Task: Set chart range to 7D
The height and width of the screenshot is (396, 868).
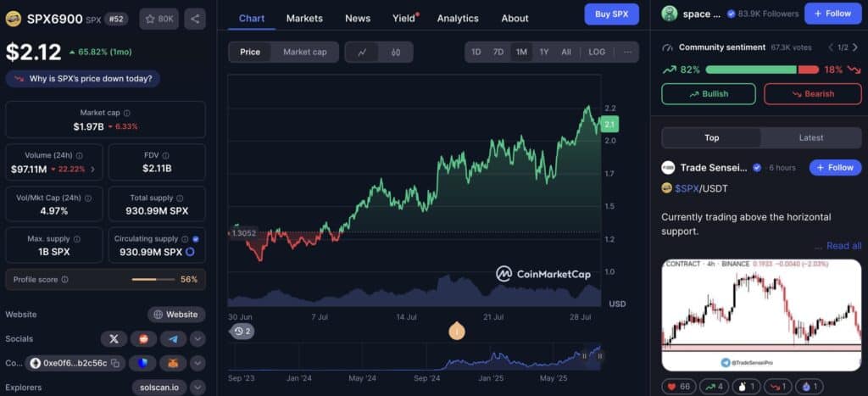Action: click(498, 52)
